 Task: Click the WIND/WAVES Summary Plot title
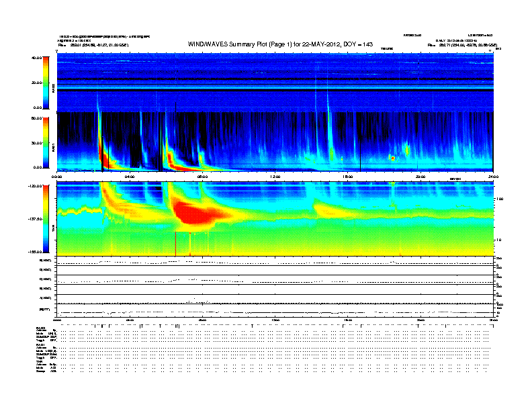click(280, 44)
